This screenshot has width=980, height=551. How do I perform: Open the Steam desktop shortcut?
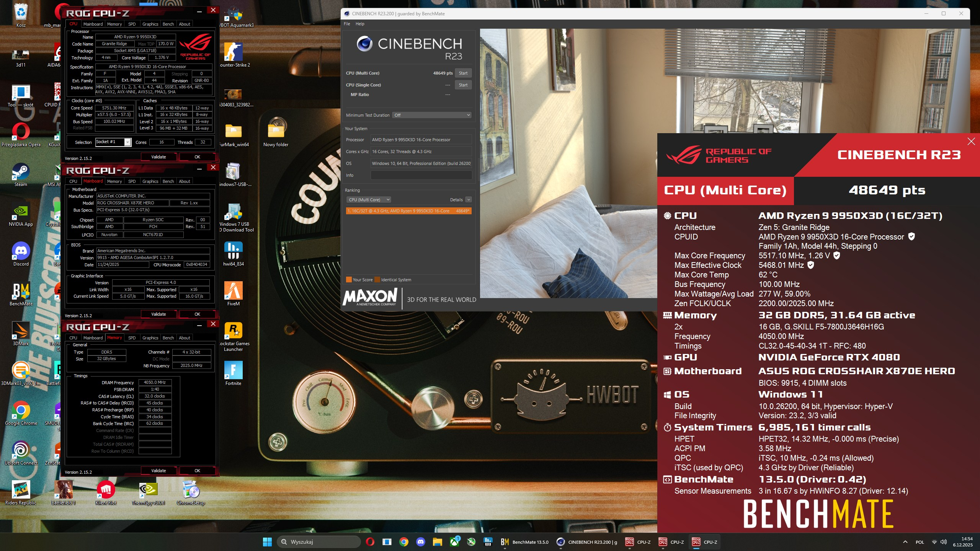click(21, 173)
